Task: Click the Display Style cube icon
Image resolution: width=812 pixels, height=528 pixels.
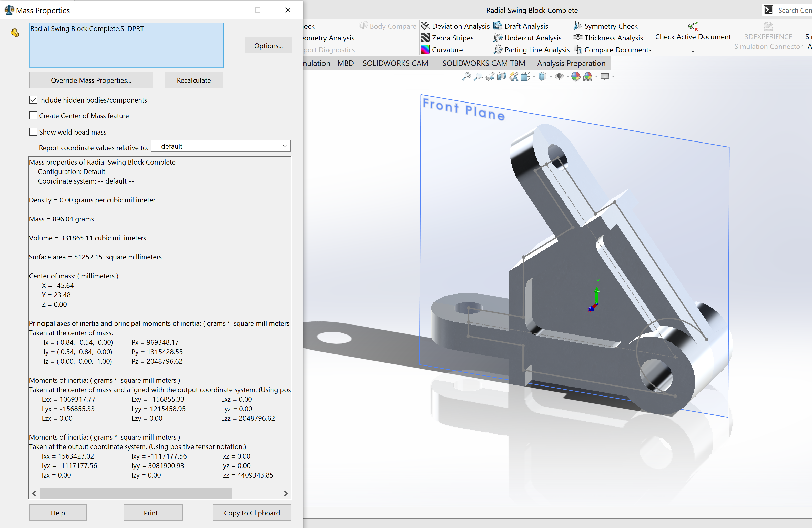Action: 542,76
